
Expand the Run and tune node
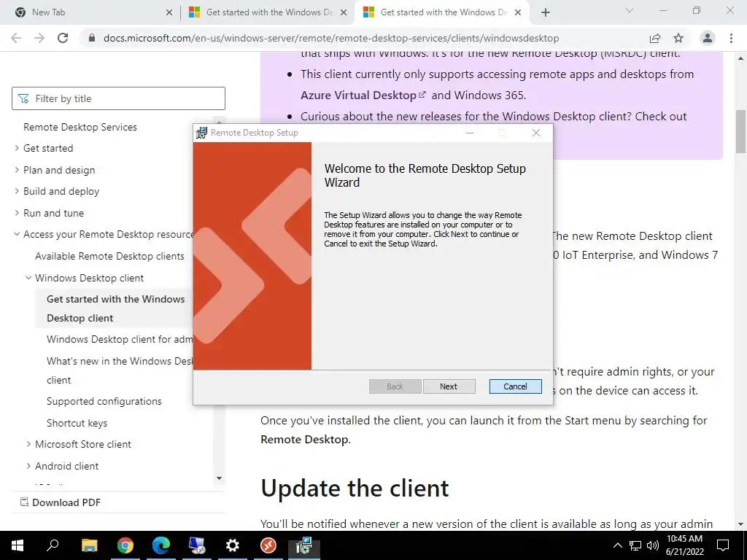(17, 213)
